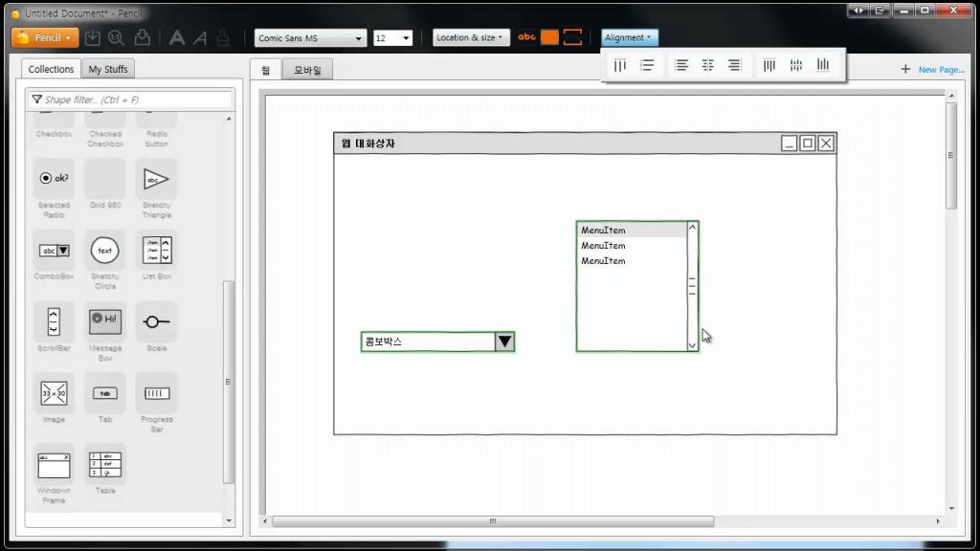Click the 웹 대화상자 mockup title bar
The height and width of the screenshot is (551, 980).
tap(585, 143)
